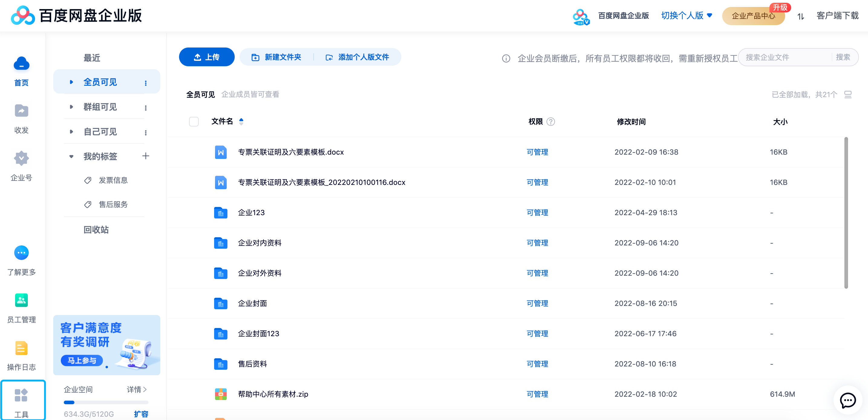Open the 首页 home cloud icon

pos(21,64)
